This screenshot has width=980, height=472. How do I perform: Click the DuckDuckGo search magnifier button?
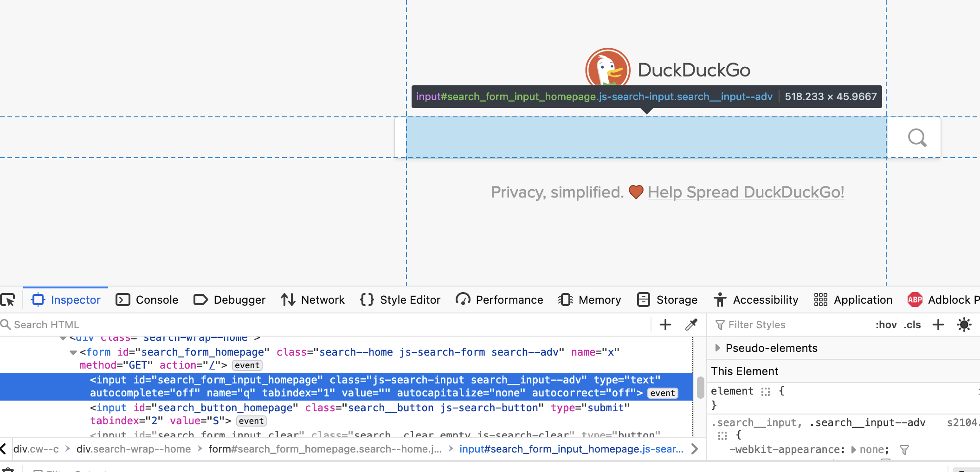(x=917, y=138)
